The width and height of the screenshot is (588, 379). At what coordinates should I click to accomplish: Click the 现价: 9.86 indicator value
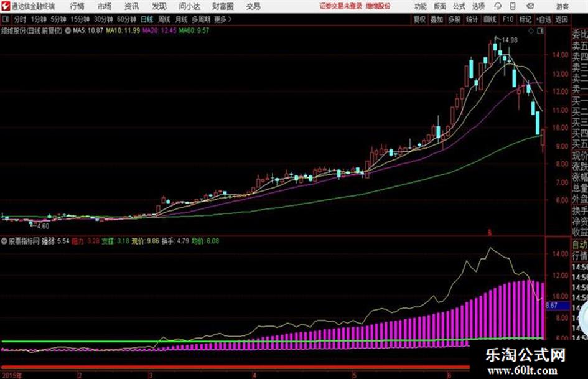coord(145,241)
